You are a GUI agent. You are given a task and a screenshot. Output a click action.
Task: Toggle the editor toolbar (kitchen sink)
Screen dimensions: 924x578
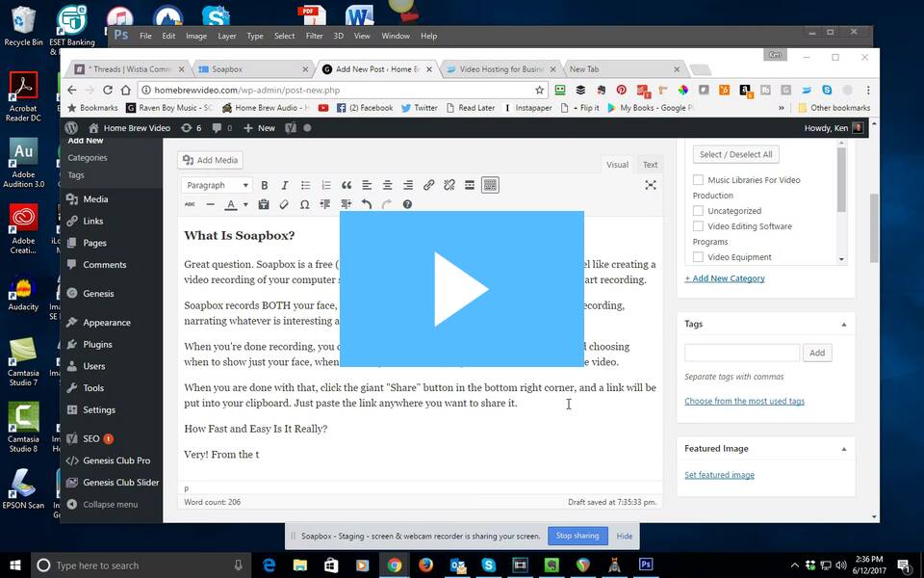point(490,185)
